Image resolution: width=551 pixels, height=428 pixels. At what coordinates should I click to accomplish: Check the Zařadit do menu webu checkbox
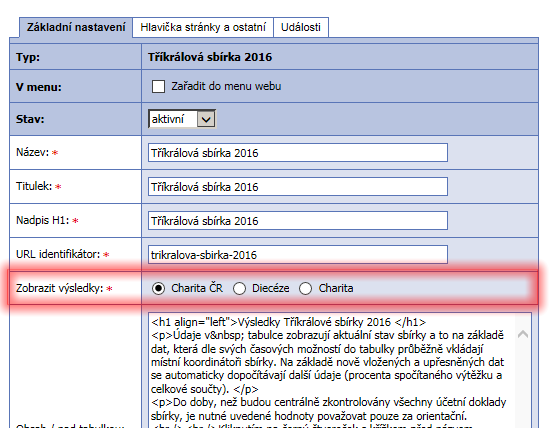[x=158, y=86]
